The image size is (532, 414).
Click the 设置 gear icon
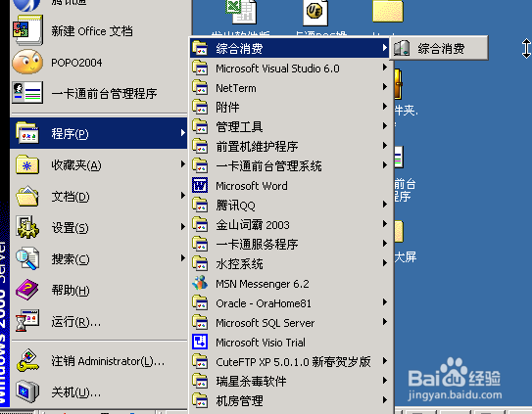[x=27, y=227]
